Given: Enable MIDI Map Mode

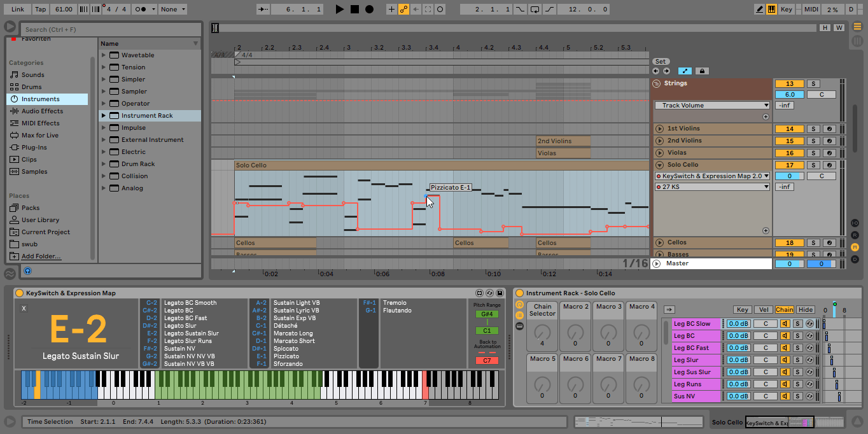Looking at the screenshot, I should (811, 10).
